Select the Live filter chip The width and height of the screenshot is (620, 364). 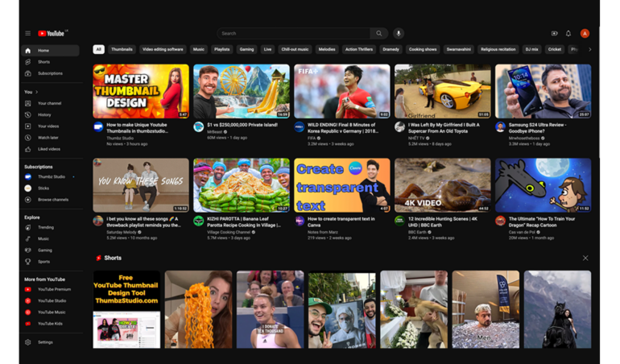coord(267,49)
